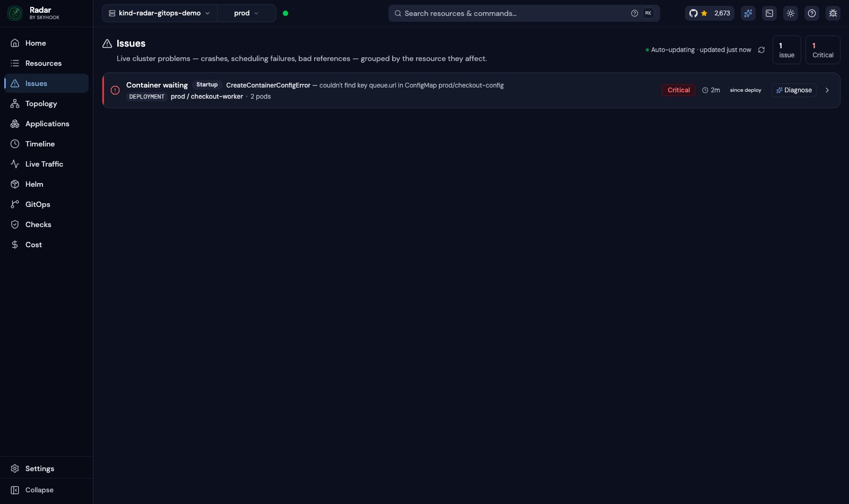The image size is (849, 504).
Task: Expand the issue row chevron
Action: tap(827, 90)
